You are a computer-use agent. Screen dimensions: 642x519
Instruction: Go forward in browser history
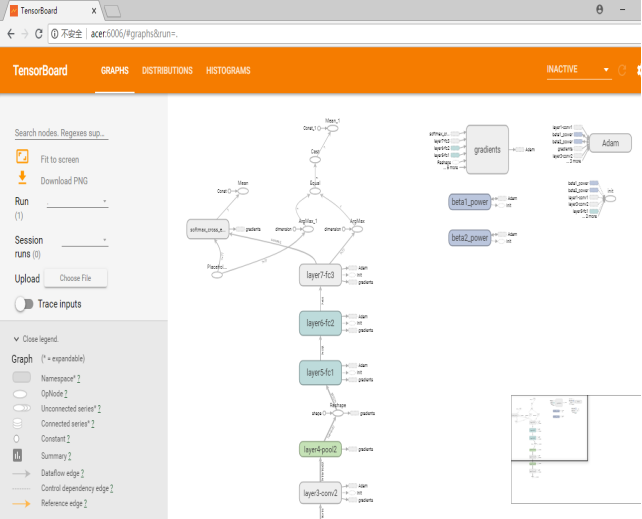[25, 34]
